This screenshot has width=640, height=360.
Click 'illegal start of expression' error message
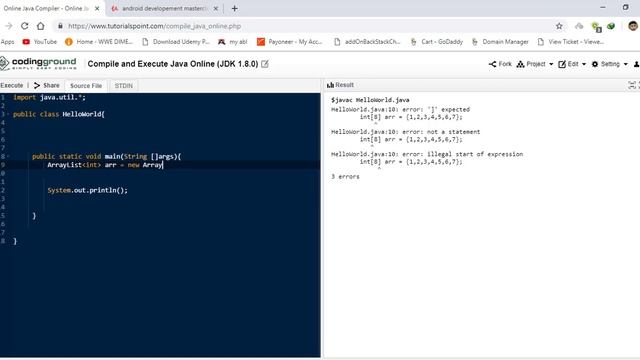click(x=475, y=154)
